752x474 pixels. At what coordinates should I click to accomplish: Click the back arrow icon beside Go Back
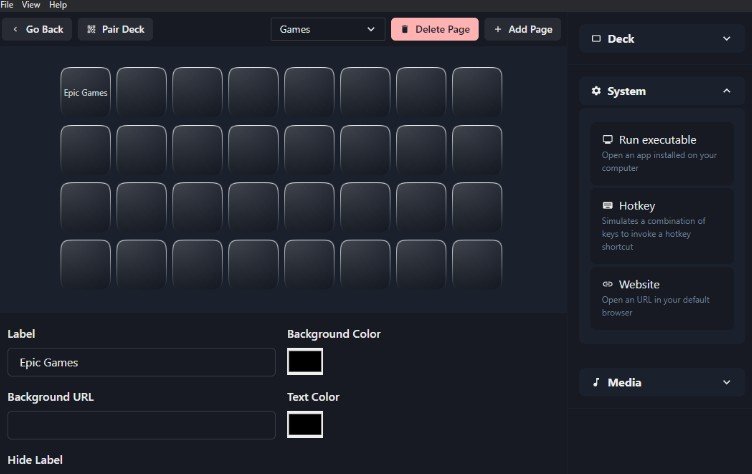tap(15, 29)
